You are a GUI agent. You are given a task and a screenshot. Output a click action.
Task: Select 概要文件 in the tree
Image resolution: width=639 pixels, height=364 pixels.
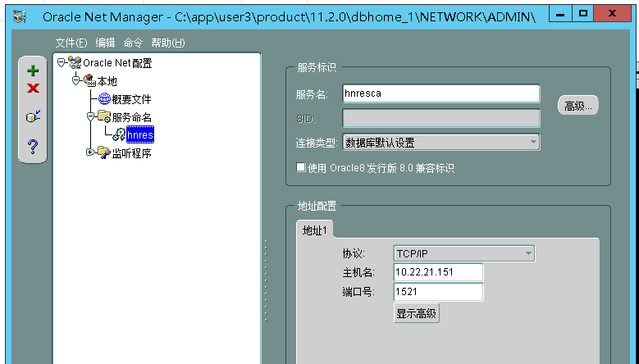coord(131,99)
